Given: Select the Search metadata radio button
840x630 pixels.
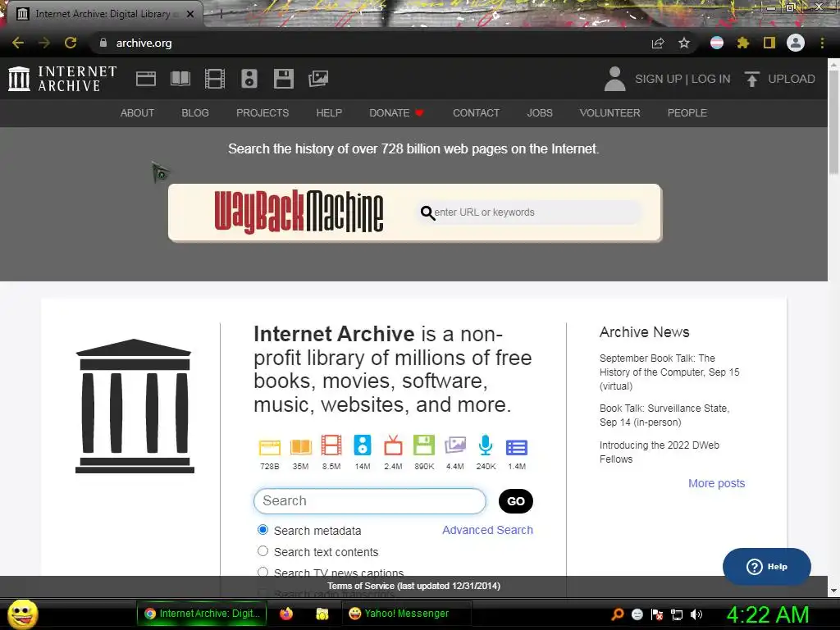Looking at the screenshot, I should 262,530.
